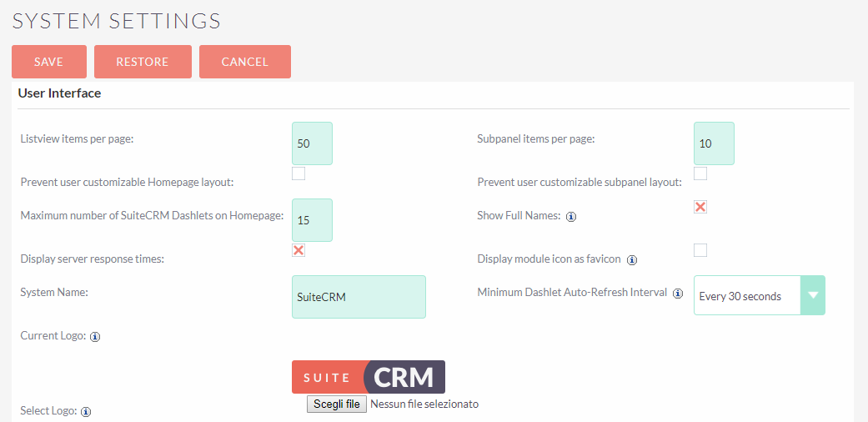This screenshot has width=868, height=422.
Task: Click the Cancel button
Action: click(245, 62)
